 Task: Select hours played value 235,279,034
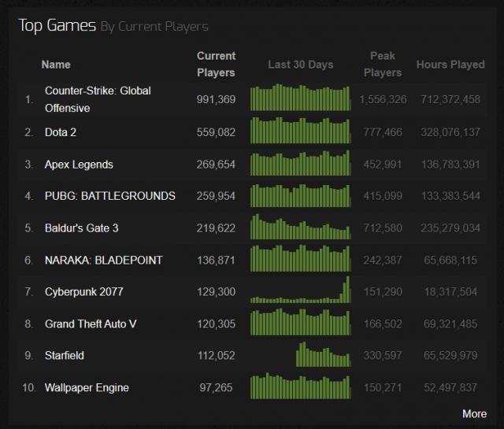pos(450,228)
